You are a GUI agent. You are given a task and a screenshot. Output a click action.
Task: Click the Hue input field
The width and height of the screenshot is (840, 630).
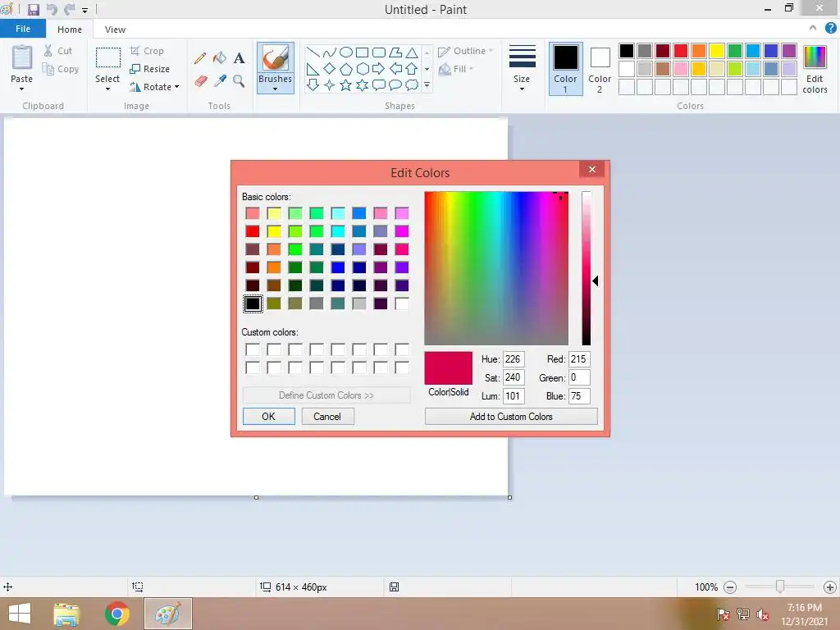pos(514,359)
